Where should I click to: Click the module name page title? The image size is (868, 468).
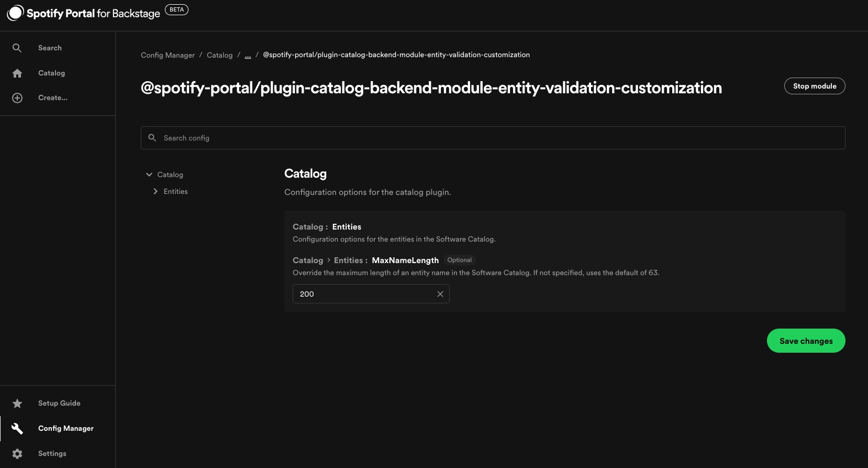tap(431, 88)
